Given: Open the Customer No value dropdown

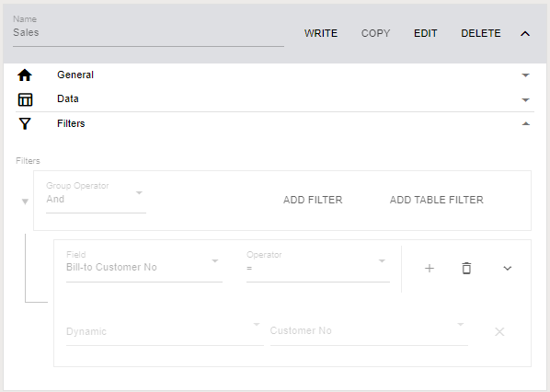Looking at the screenshot, I should (369, 330).
